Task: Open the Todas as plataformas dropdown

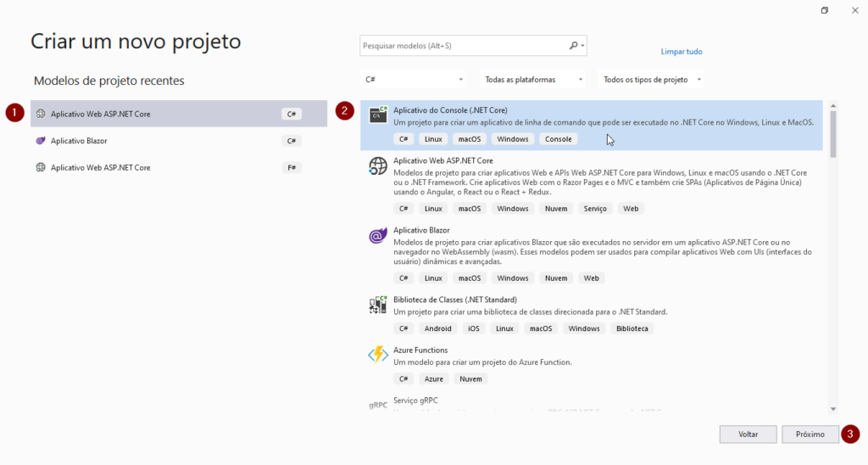Action: point(534,80)
